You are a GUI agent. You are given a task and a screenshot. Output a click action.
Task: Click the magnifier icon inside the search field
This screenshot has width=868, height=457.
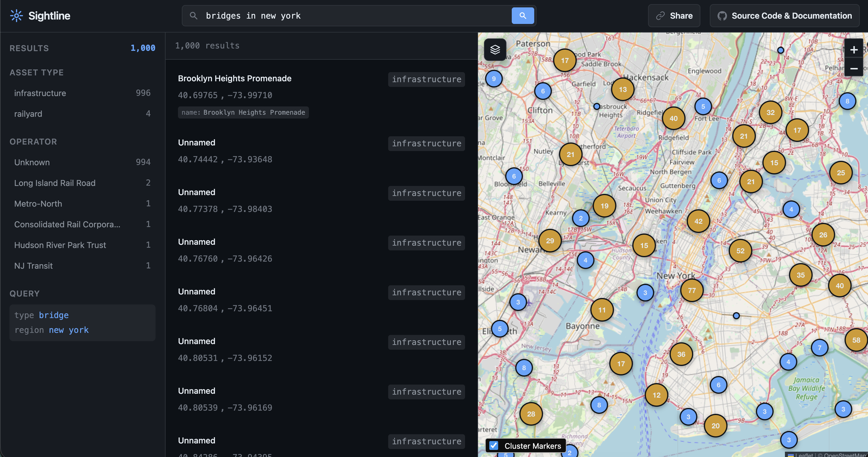tap(194, 15)
